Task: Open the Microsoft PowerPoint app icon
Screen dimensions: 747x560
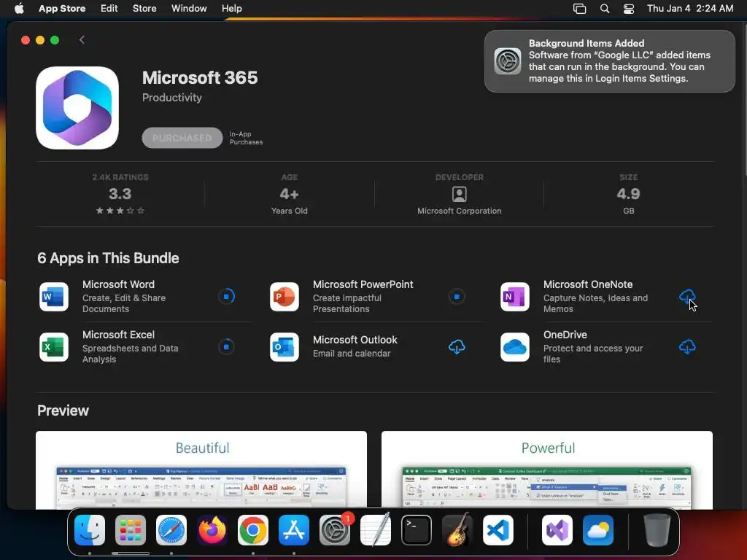Action: (284, 297)
